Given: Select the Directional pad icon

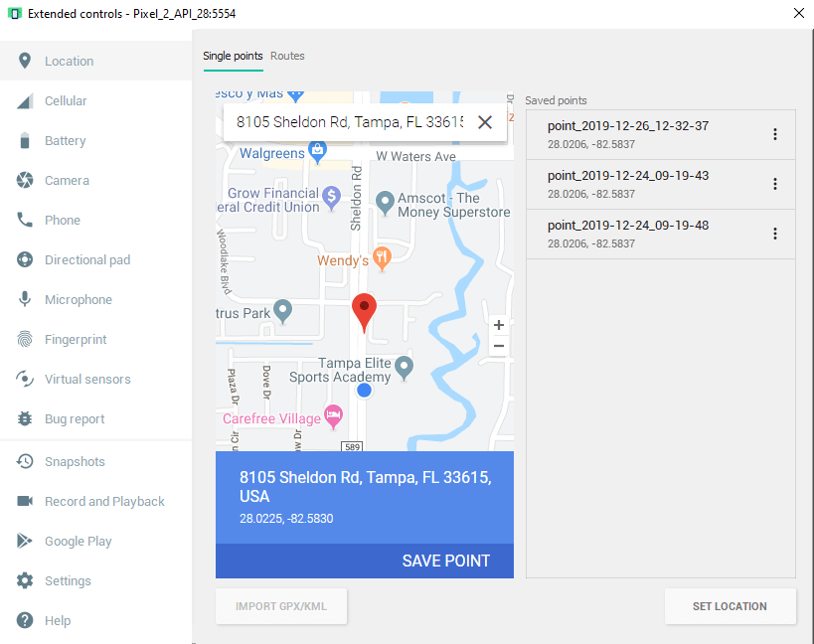Looking at the screenshot, I should click(x=25, y=259).
